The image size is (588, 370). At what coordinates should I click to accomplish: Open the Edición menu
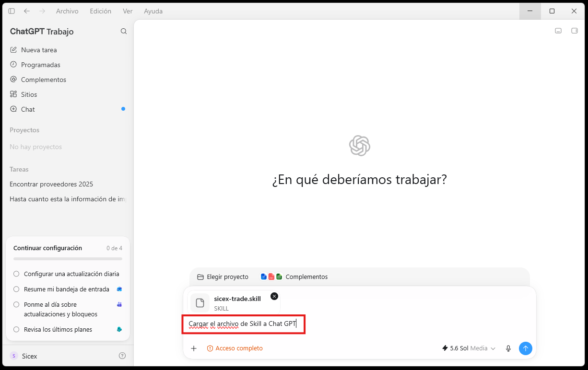(101, 11)
